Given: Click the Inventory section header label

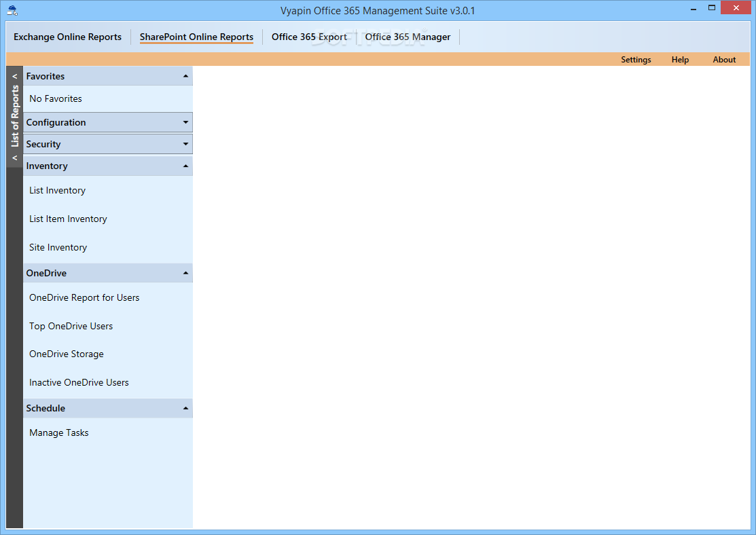Looking at the screenshot, I should pos(47,166).
